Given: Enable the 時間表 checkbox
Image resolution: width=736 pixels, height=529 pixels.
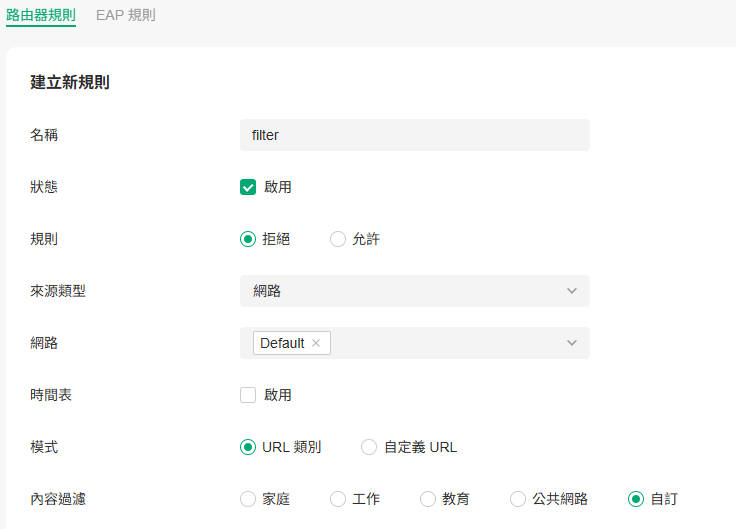Looking at the screenshot, I should 248,395.
